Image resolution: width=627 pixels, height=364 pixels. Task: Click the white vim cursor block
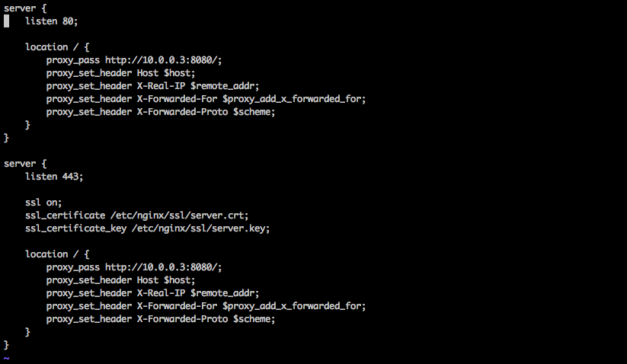click(x=7, y=21)
